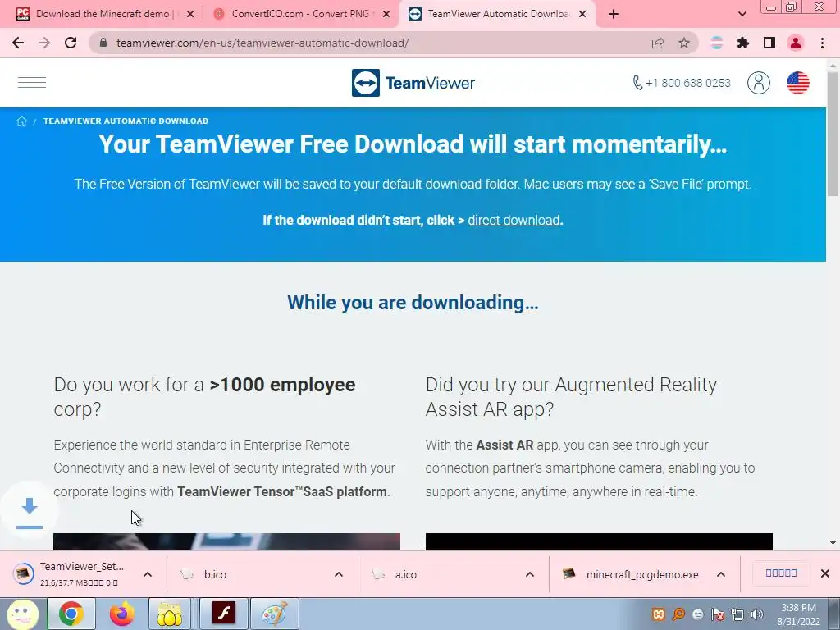Open the TeamViewer hamburger menu
The height and width of the screenshot is (630, 840).
[32, 83]
